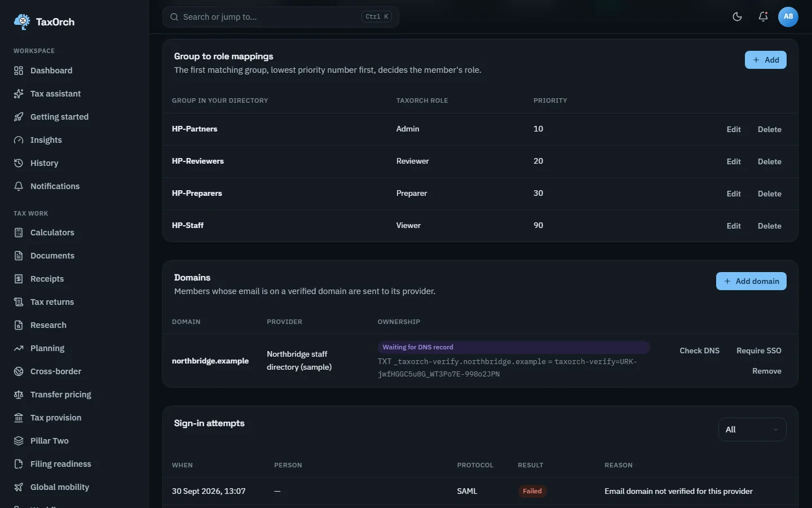
Task: Open Global mobility menu item
Action: [60, 487]
